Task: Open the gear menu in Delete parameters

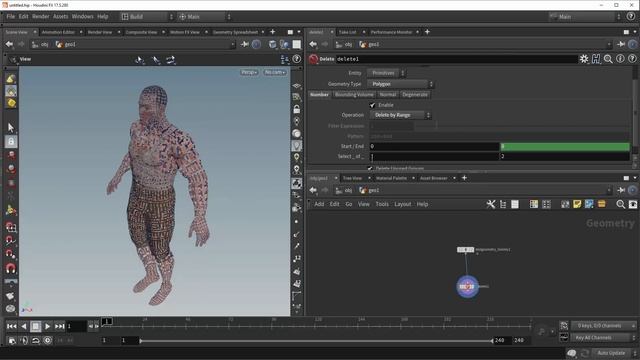Action: [x=584, y=59]
